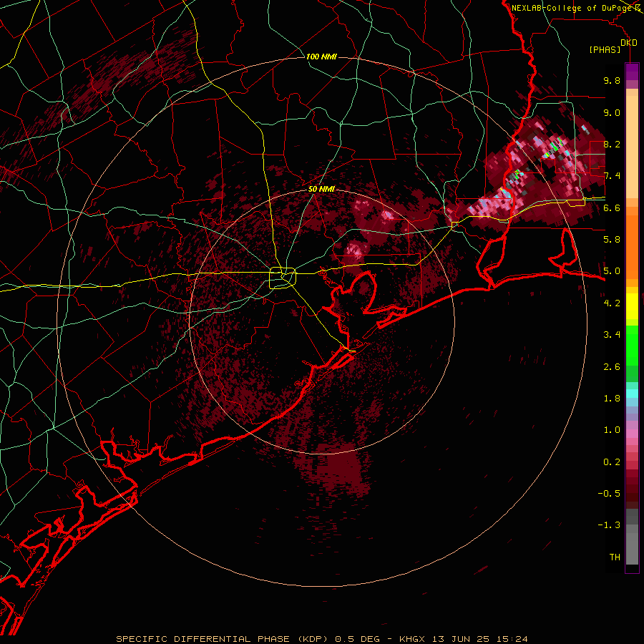Select the 9.8 value on the color scale
The image size is (644, 644).
point(612,80)
